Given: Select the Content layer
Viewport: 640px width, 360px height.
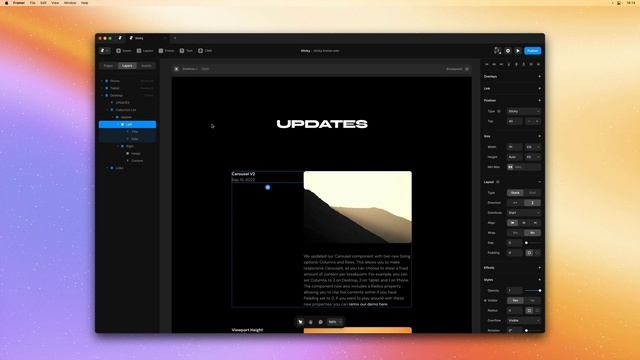Looking at the screenshot, I should pyautogui.click(x=127, y=161).
